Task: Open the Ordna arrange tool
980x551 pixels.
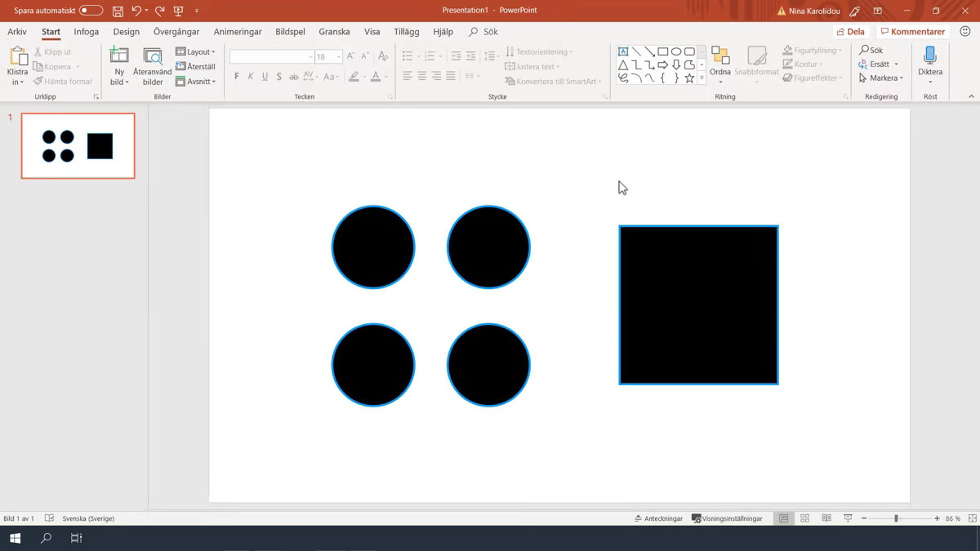Action: pos(719,57)
